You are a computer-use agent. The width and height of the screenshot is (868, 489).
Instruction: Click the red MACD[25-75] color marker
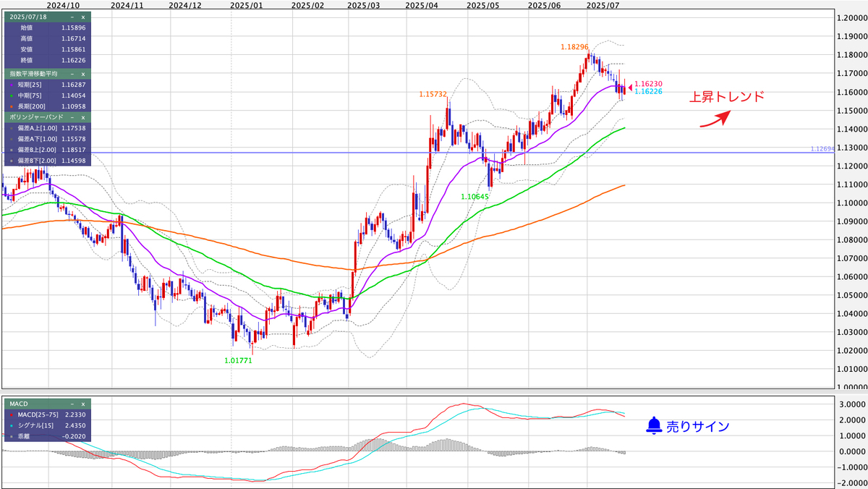pyautogui.click(x=10, y=415)
